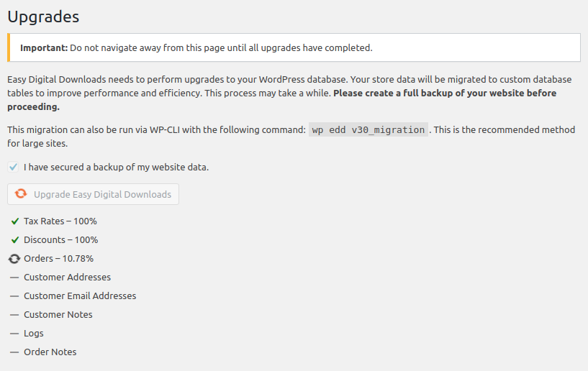Click the spinning sync icon beside Orders
The image size is (588, 371).
(14, 259)
